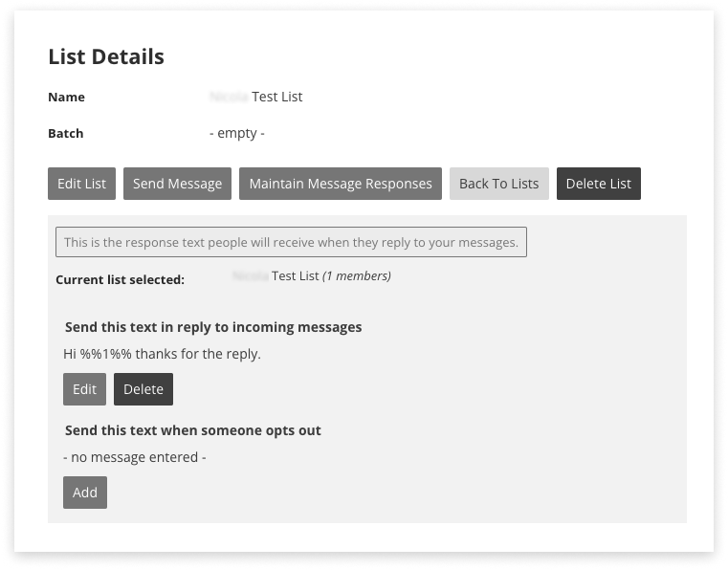This screenshot has width=728, height=570.
Task: Click the Delete List button
Action: [x=598, y=184]
